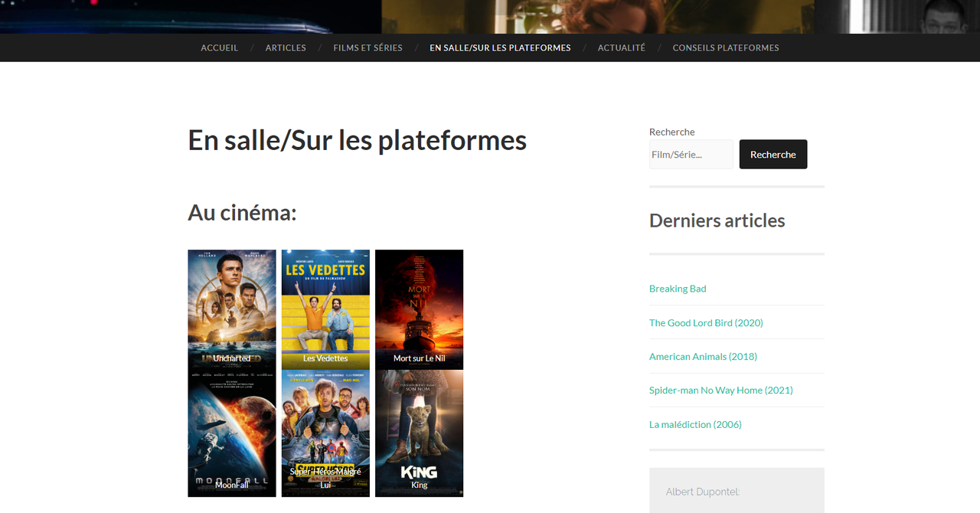Image resolution: width=980 pixels, height=513 pixels.
Task: Open the King movie poster
Action: 419,433
